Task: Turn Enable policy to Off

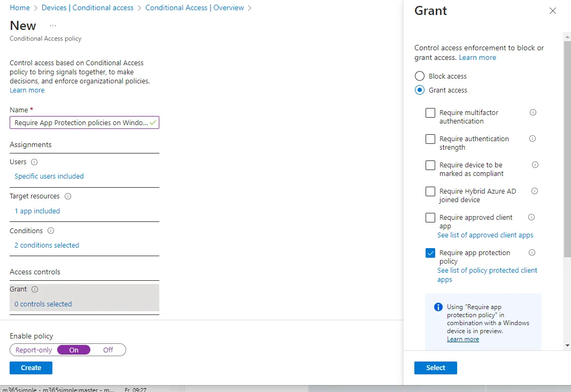Action: coord(108,350)
